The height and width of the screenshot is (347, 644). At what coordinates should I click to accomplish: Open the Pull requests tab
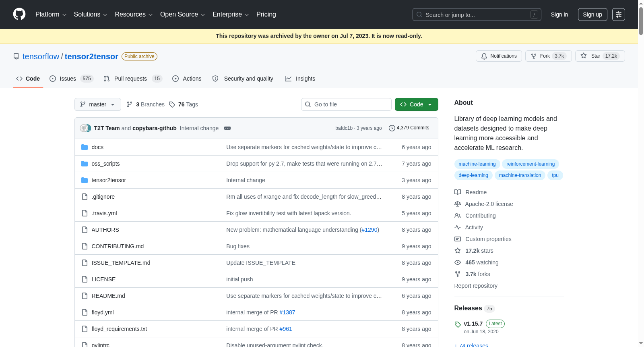133,79
